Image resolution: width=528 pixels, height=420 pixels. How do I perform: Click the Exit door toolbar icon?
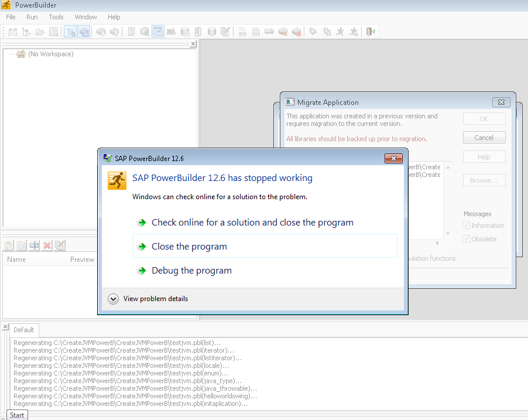371,32
